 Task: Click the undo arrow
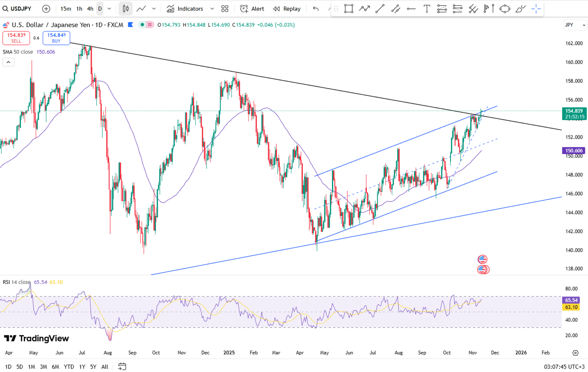316,9
